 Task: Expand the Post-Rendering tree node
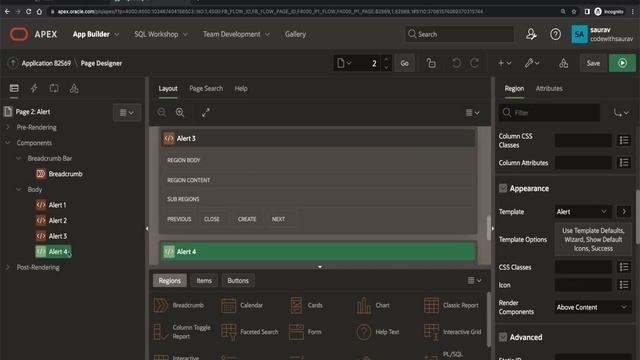8,267
